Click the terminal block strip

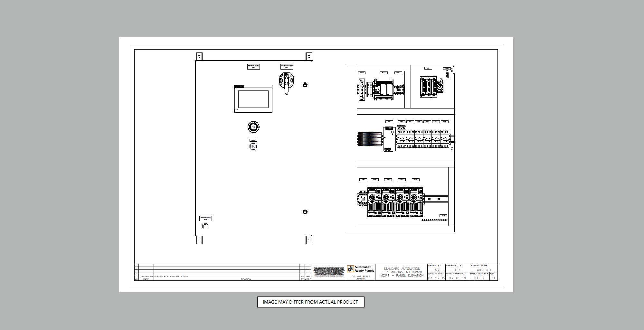point(370,139)
